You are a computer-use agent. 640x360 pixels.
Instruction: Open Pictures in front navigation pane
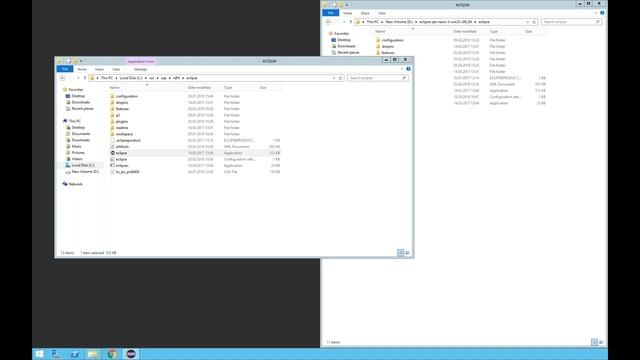click(x=78, y=153)
